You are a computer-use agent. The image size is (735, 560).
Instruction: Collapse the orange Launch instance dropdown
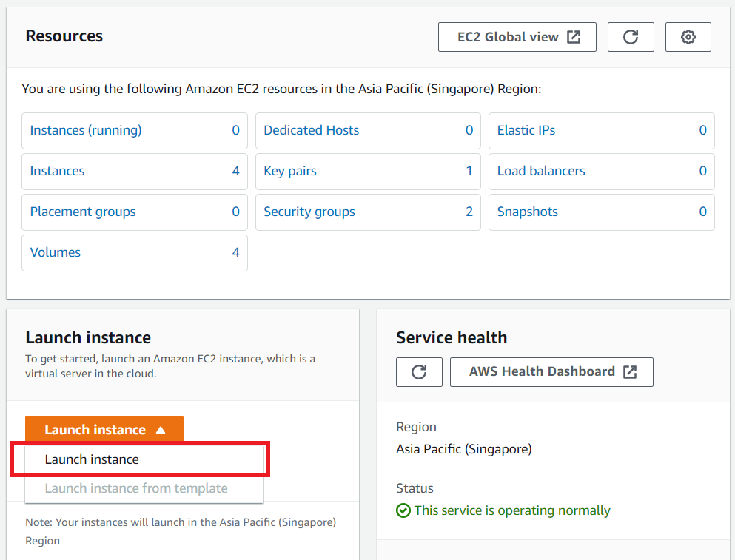[104, 429]
